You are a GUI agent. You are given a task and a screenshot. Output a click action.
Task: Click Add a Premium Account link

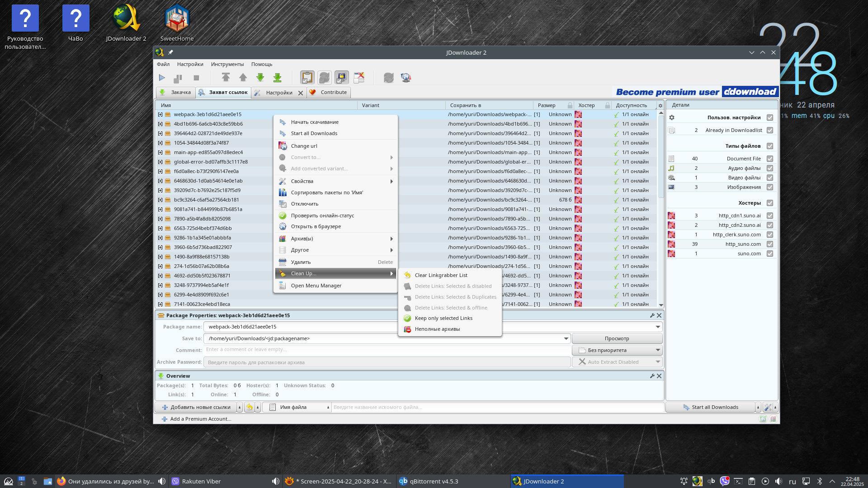click(x=200, y=419)
